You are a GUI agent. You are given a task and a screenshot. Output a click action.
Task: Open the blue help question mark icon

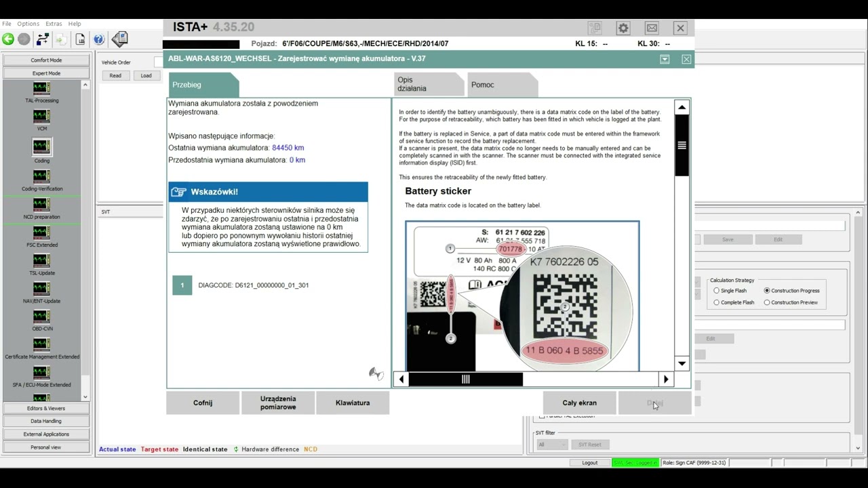click(x=99, y=39)
